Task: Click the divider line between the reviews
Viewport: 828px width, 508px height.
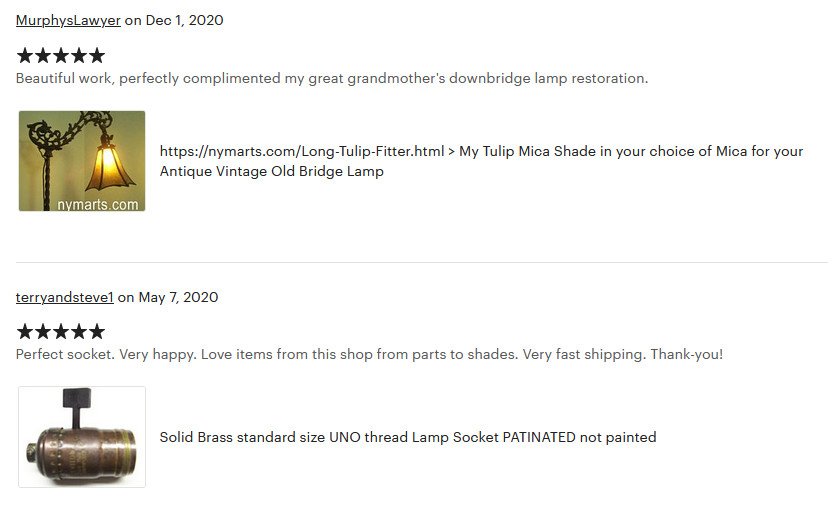Action: tap(422, 262)
